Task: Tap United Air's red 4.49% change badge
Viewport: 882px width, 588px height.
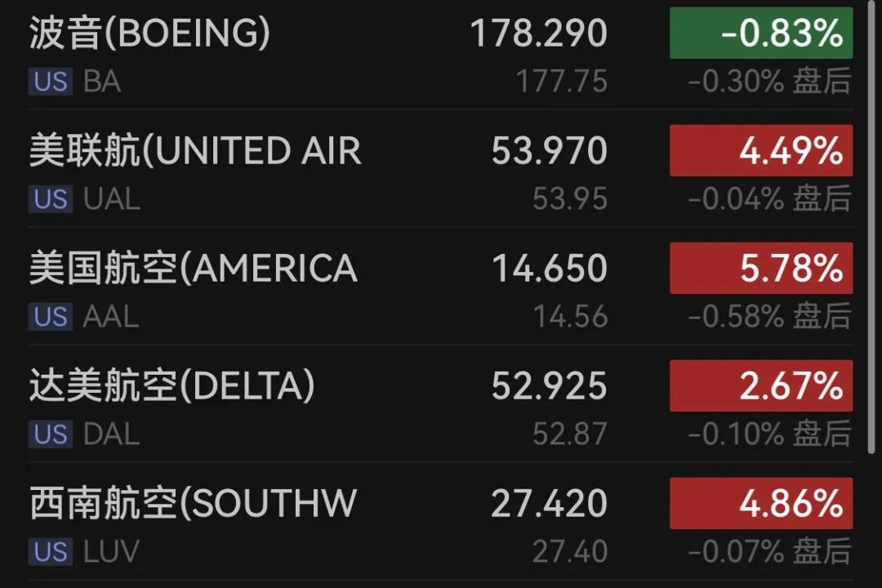Action: [x=761, y=151]
